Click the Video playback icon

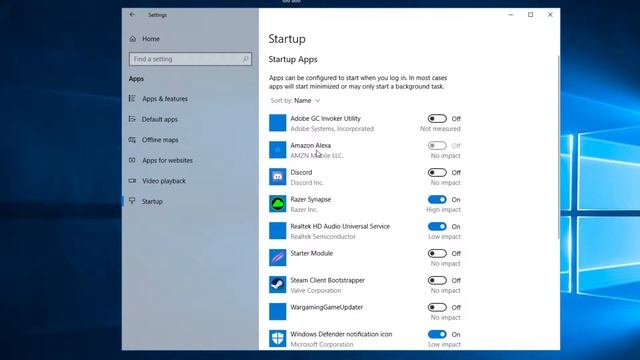132,180
